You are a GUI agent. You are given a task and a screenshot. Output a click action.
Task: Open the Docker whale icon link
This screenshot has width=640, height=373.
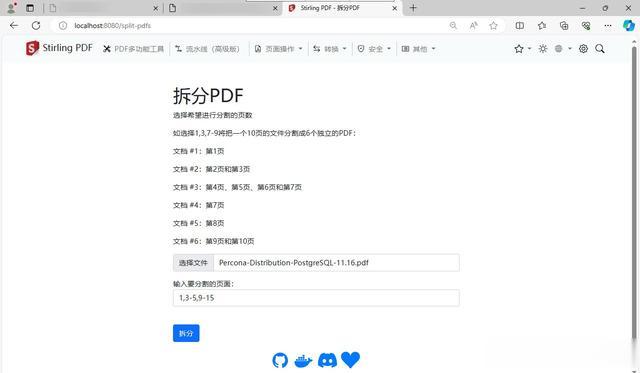coord(303,361)
